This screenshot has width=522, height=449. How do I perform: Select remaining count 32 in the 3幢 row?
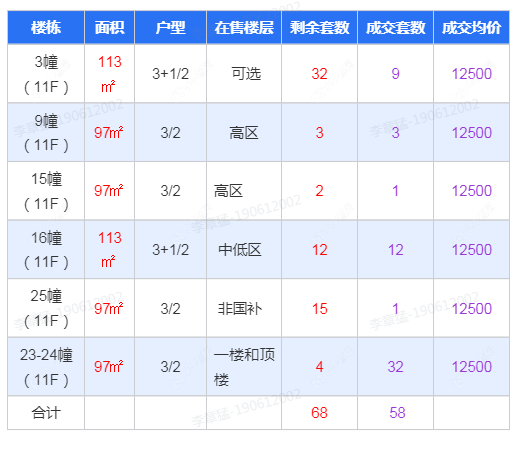[x=319, y=74]
